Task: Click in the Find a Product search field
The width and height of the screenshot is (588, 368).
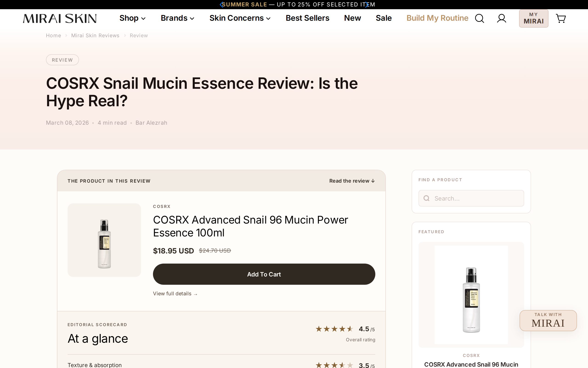Action: pos(471,198)
